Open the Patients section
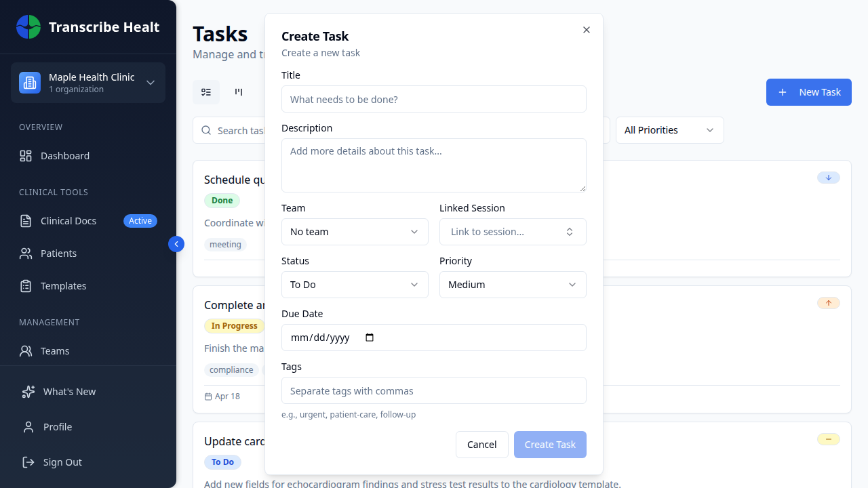Viewport: 868px width, 488px height. tap(58, 253)
